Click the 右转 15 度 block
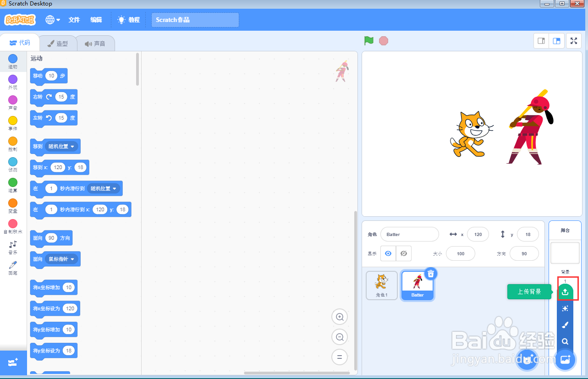Screen dimensions: 588x379 [54, 97]
